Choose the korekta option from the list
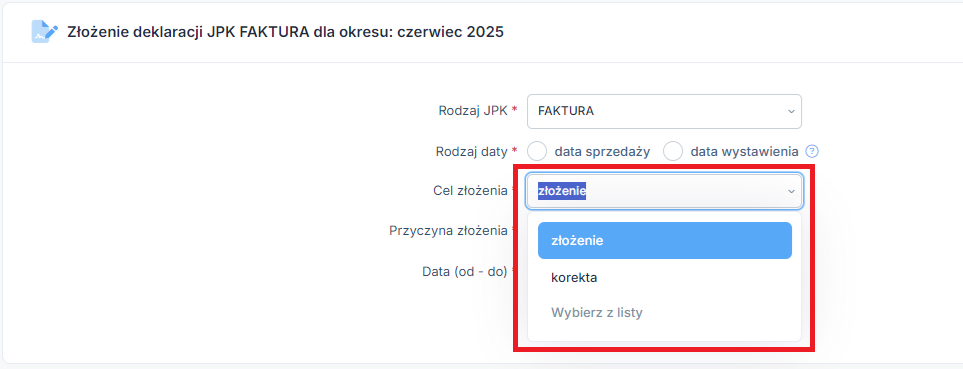 click(x=665, y=278)
